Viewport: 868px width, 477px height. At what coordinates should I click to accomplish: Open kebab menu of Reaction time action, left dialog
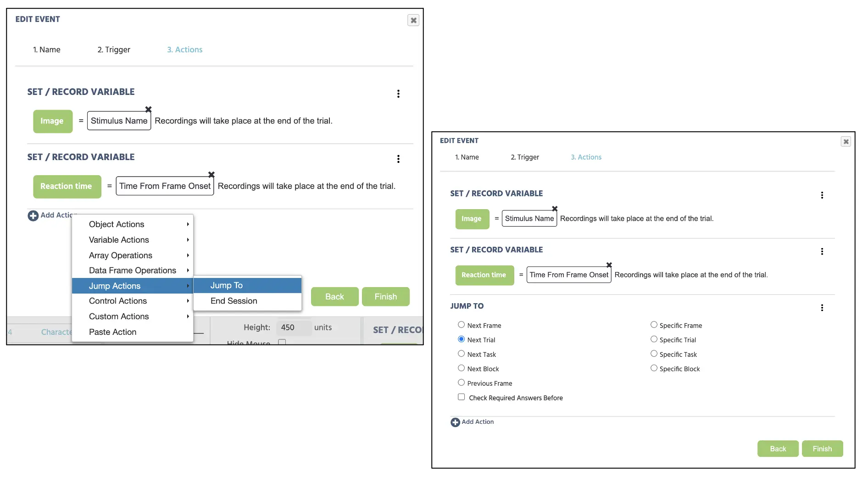coord(398,159)
